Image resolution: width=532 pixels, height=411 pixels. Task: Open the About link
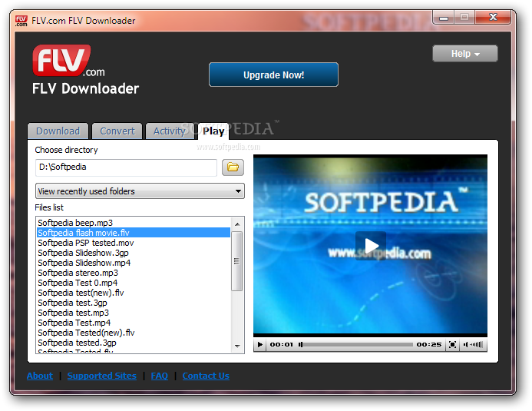pyautogui.click(x=40, y=376)
